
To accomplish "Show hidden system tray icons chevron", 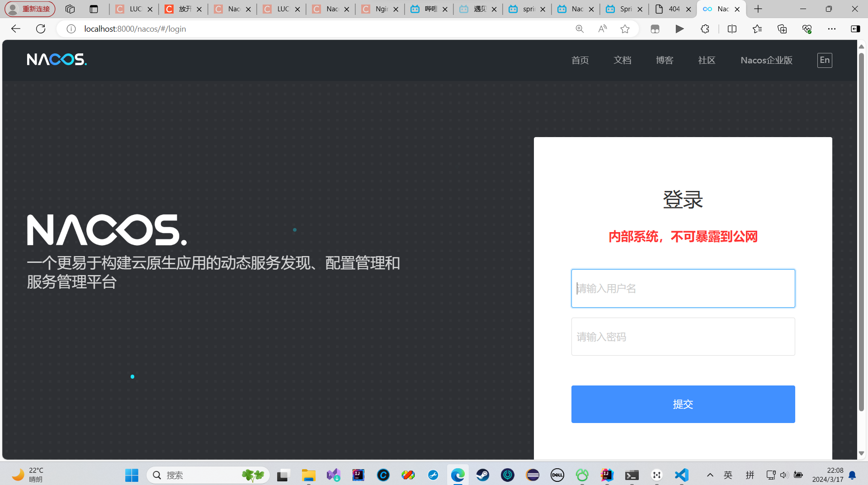I will point(710,475).
